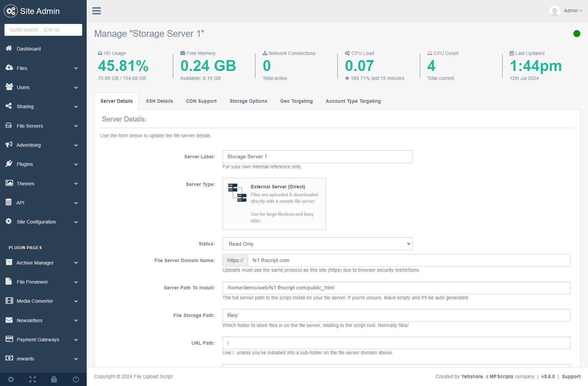The width and height of the screenshot is (588, 386).
Task: Click the Site Admin logo icon
Action: 11,11
